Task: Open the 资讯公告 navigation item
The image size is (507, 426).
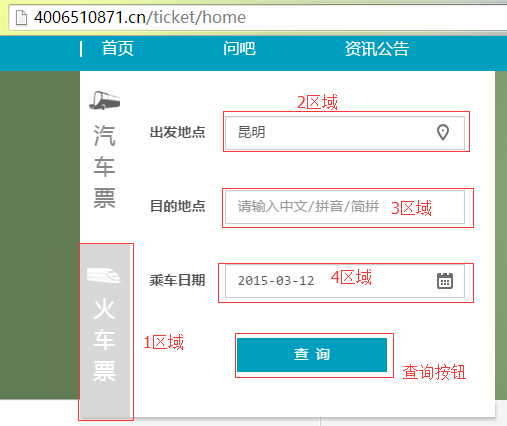Action: click(x=377, y=49)
